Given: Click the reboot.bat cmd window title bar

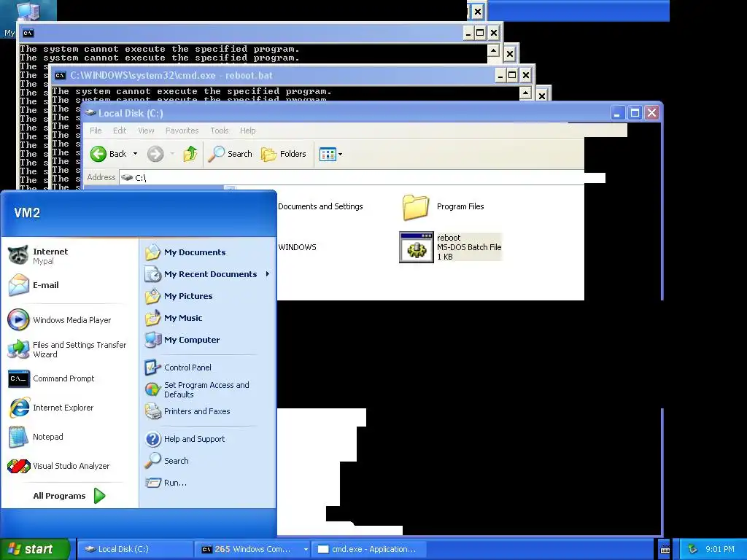Looking at the screenshot, I should pyautogui.click(x=271, y=75).
